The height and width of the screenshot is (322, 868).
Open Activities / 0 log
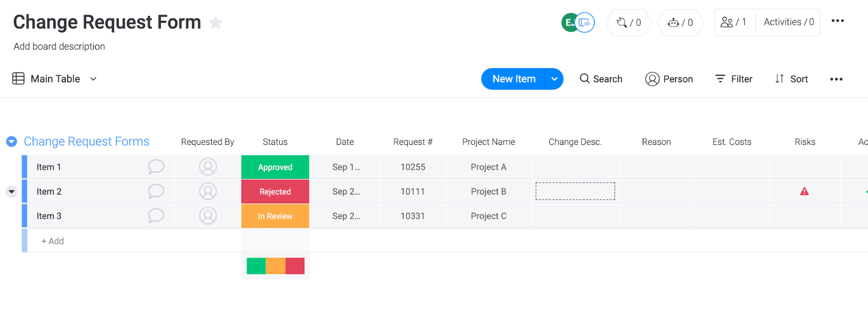point(789,22)
